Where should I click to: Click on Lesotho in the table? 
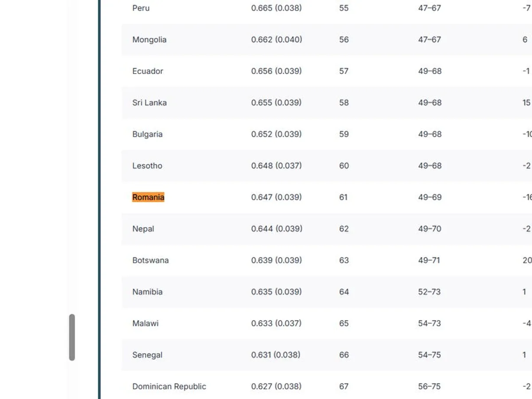147,166
